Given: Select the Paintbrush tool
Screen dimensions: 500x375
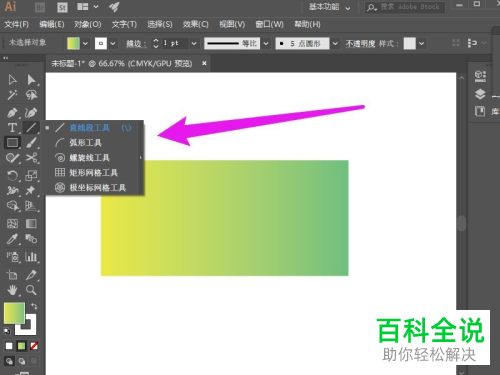Looking at the screenshot, I should tap(31, 143).
